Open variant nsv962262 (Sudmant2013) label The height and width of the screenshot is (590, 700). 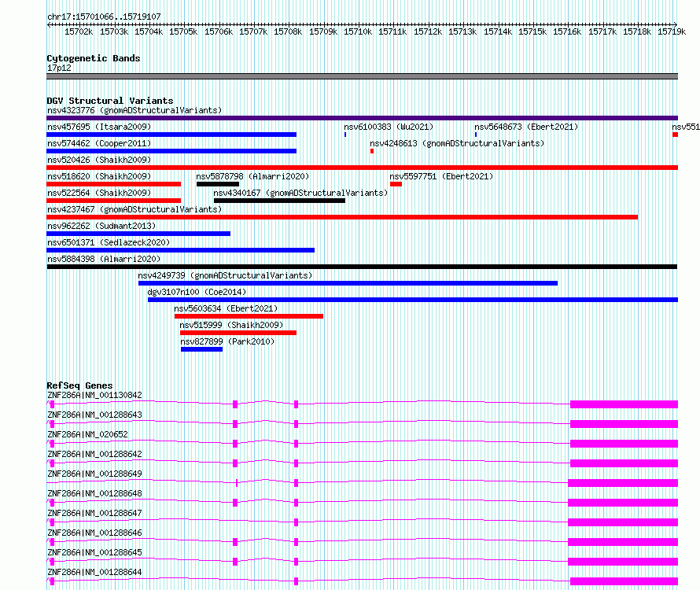(101, 226)
